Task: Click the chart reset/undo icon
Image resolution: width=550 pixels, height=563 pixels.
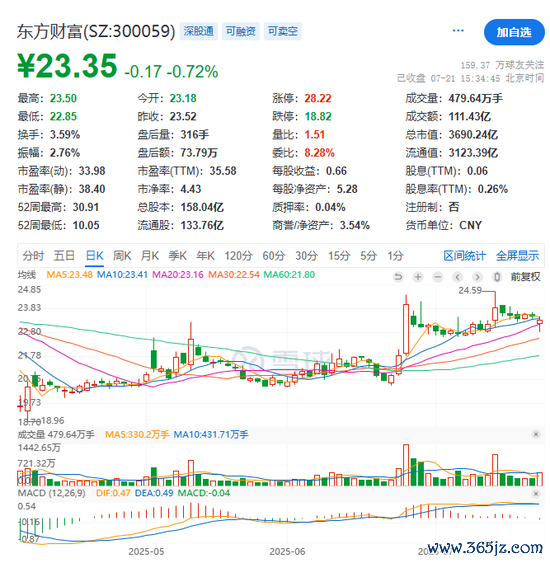Action: click(x=398, y=277)
